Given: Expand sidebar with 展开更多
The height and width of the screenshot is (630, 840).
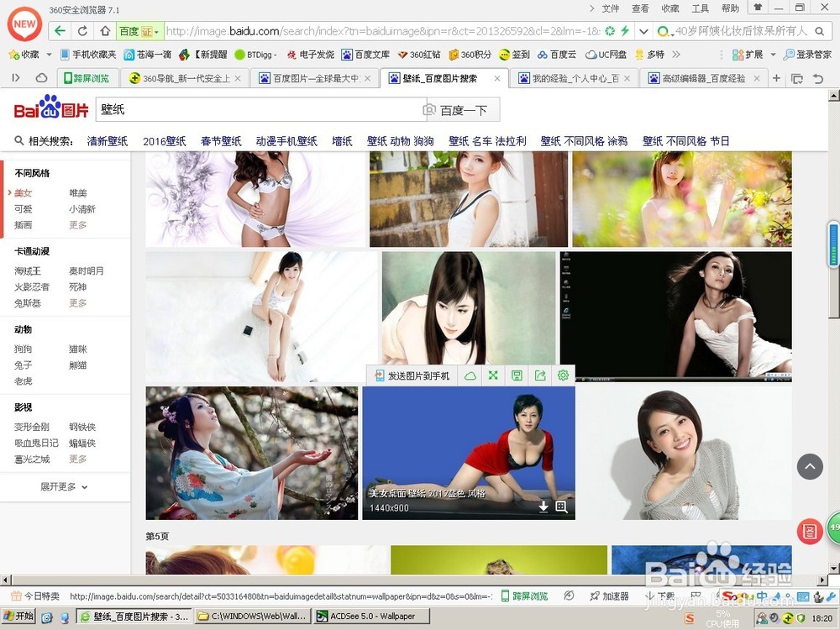Looking at the screenshot, I should [x=65, y=486].
